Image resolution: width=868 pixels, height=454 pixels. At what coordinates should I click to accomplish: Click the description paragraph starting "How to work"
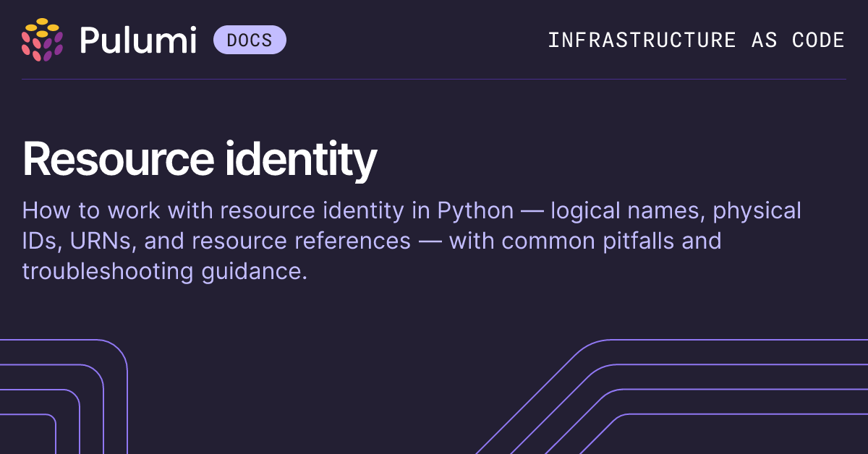tap(412, 241)
